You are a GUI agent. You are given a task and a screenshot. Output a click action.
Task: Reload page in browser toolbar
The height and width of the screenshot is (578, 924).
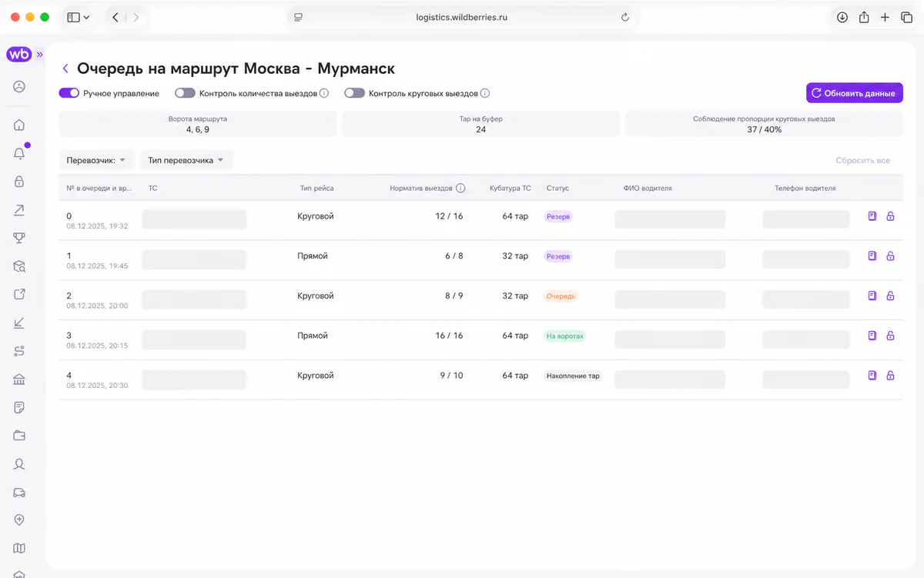[x=624, y=17]
